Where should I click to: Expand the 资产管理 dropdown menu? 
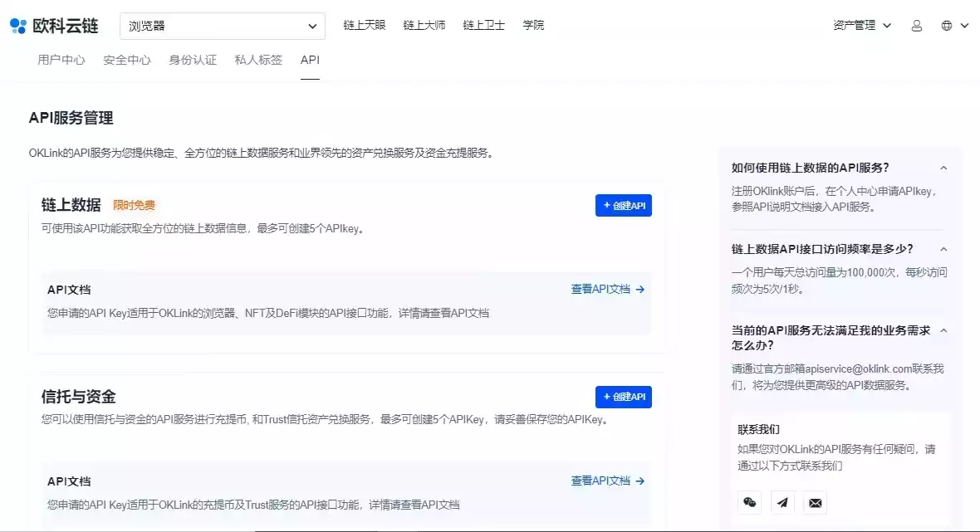tap(862, 26)
